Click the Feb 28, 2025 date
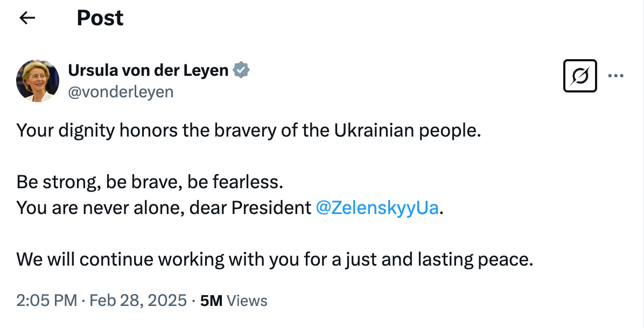The width and height of the screenshot is (644, 328). [138, 300]
